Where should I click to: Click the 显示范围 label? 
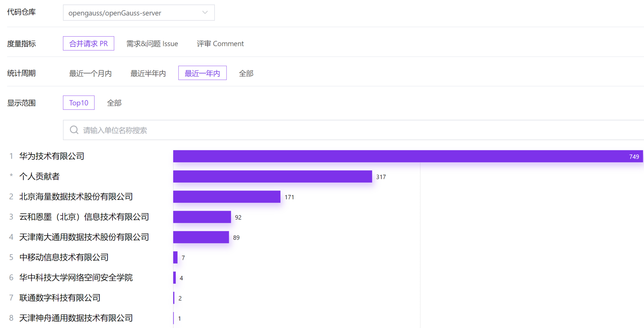click(x=21, y=103)
